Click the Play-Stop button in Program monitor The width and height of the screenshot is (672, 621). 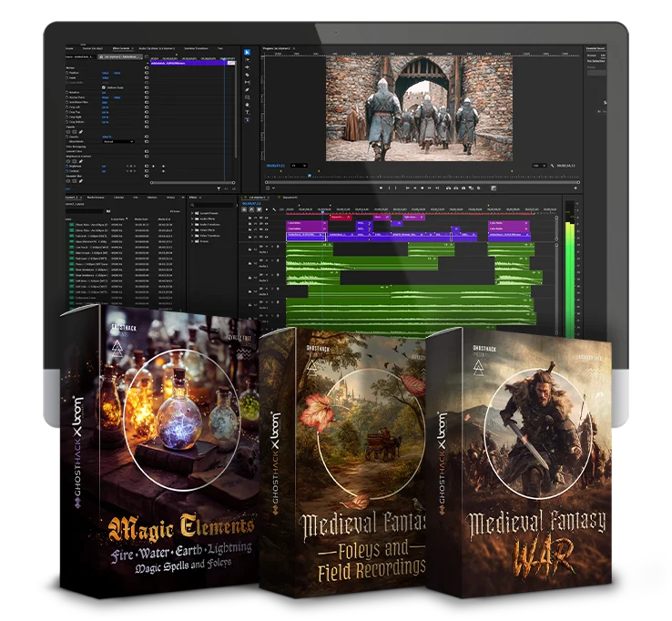(423, 188)
